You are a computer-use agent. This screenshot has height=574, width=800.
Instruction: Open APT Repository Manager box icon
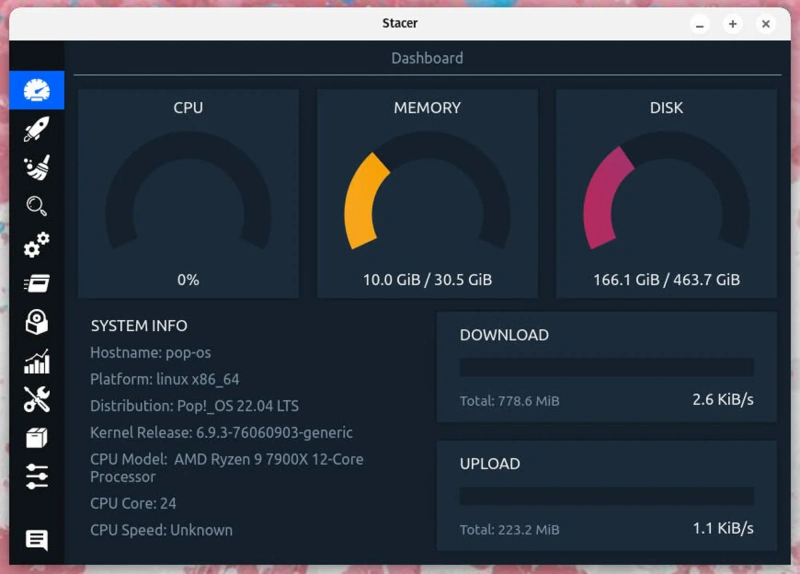[x=37, y=439]
